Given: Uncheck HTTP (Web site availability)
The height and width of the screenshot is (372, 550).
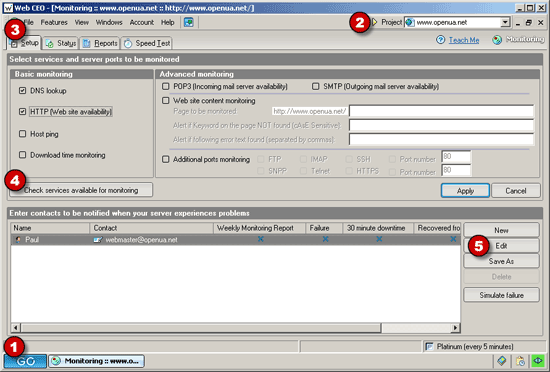Looking at the screenshot, I should 22,112.
